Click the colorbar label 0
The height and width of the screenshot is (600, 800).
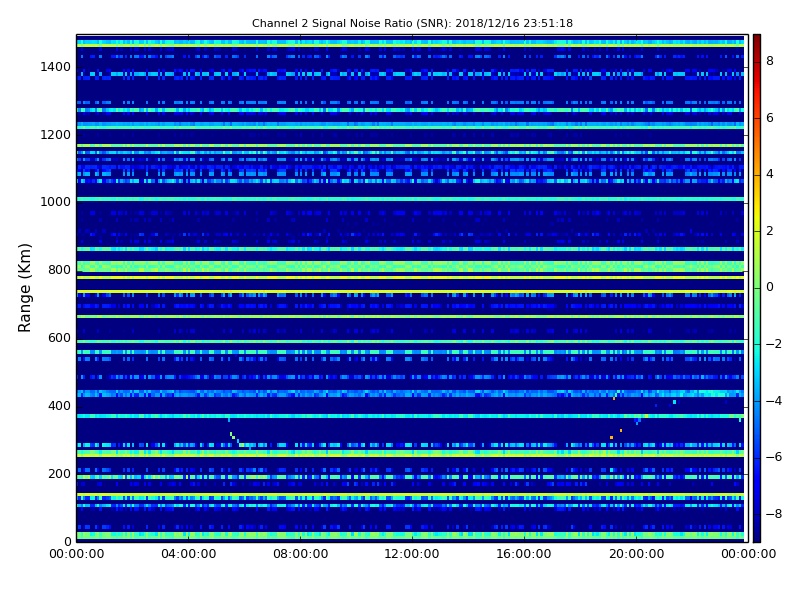click(x=770, y=287)
